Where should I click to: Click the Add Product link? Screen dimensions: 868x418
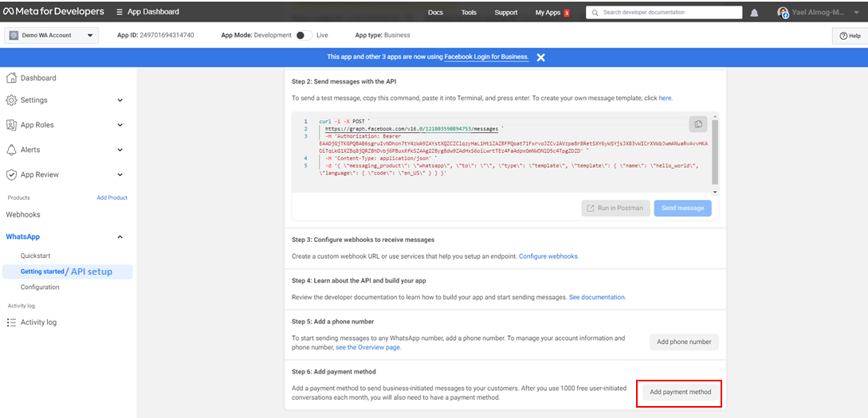[112, 197]
